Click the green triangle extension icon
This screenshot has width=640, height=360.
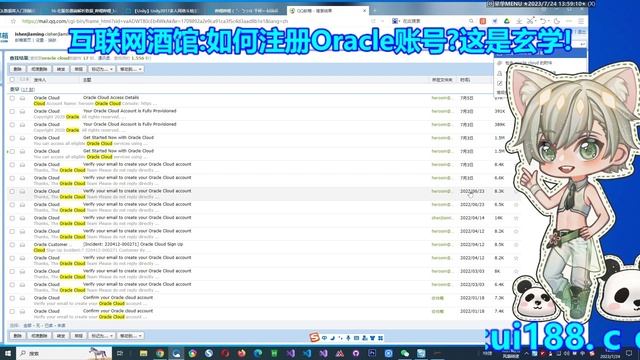507,21
